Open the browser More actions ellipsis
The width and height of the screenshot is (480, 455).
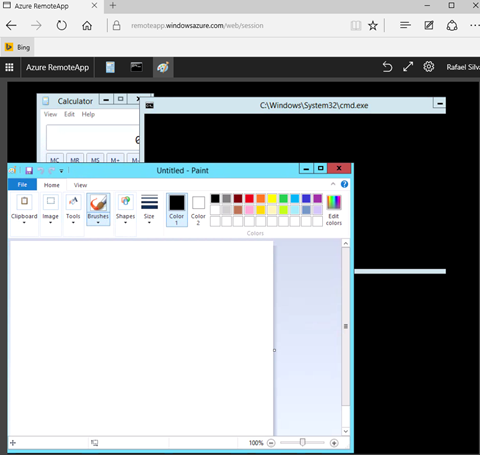point(475,25)
